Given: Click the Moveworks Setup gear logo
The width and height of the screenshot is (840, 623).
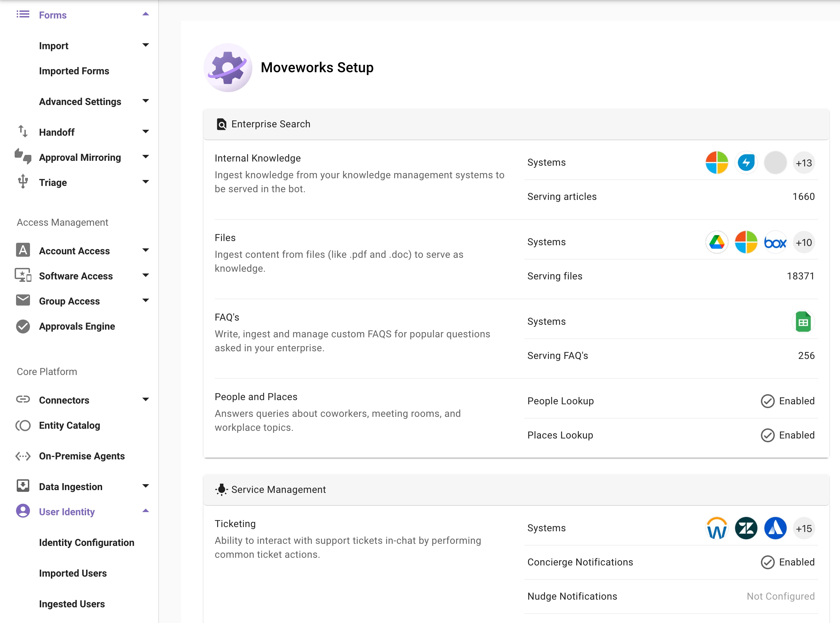Looking at the screenshot, I should point(228,68).
